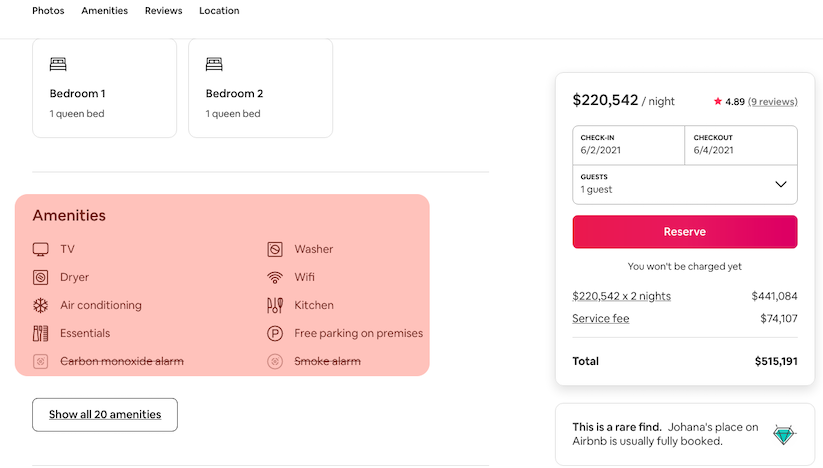This screenshot has height=468, width=823.
Task: Click the Reserve button
Action: tap(685, 231)
